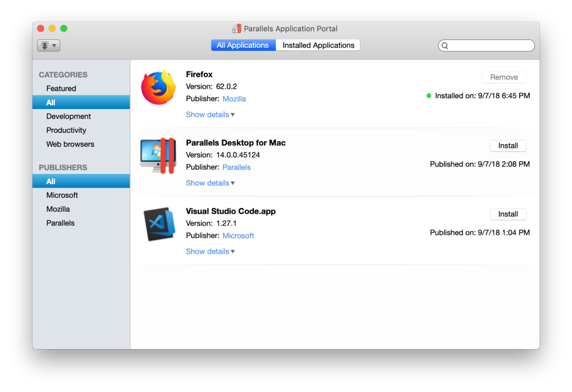Click the green installed indicator next to Firefox
Screen dimensions: 572x392
(x=430, y=94)
